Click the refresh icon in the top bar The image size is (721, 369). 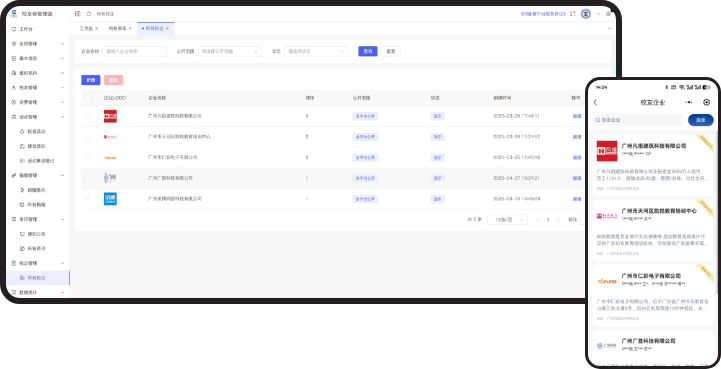coord(89,14)
